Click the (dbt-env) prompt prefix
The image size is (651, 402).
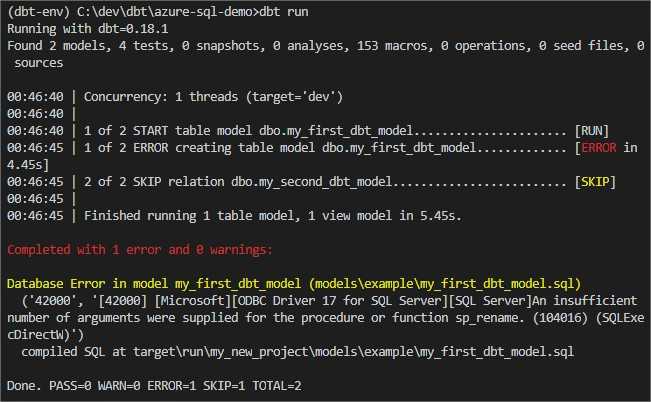[38, 12]
